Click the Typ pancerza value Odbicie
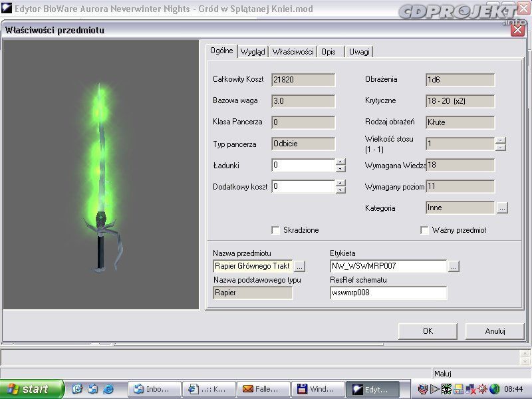 pos(303,144)
